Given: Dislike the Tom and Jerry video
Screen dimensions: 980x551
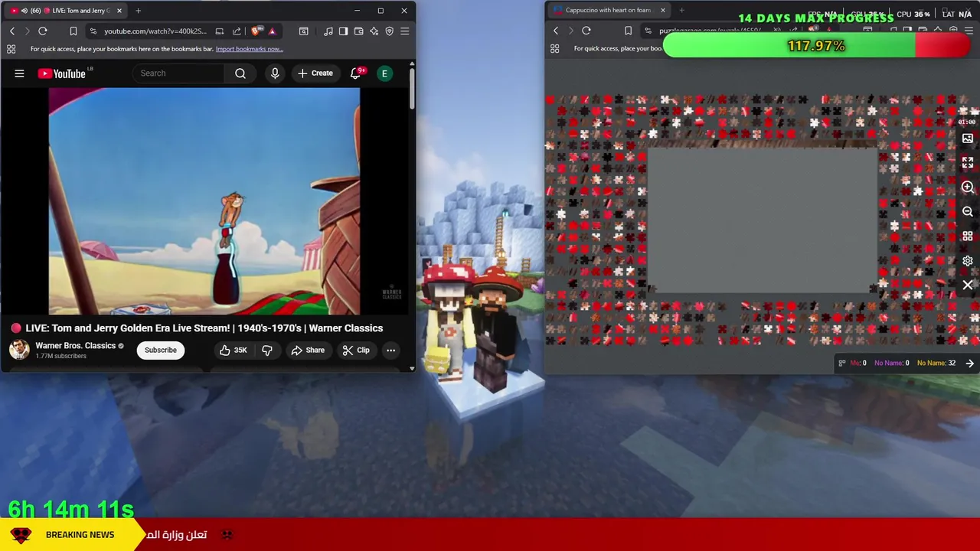Looking at the screenshot, I should click(x=267, y=350).
